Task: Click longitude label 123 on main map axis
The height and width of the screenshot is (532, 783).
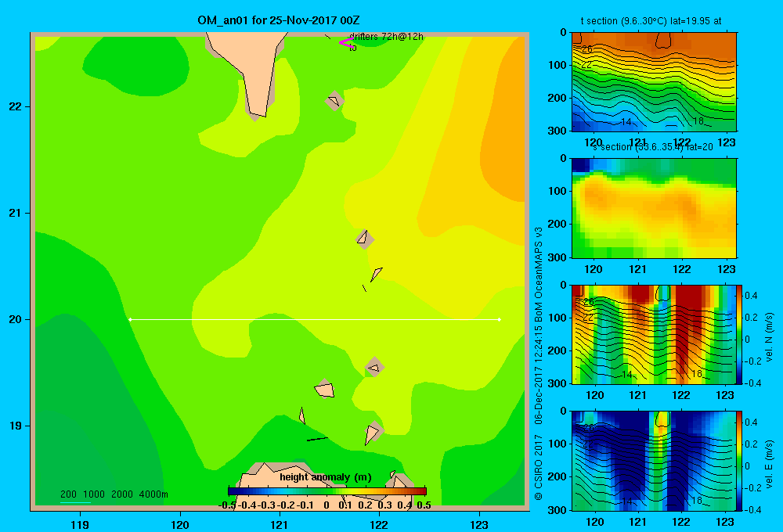Action: [479, 524]
